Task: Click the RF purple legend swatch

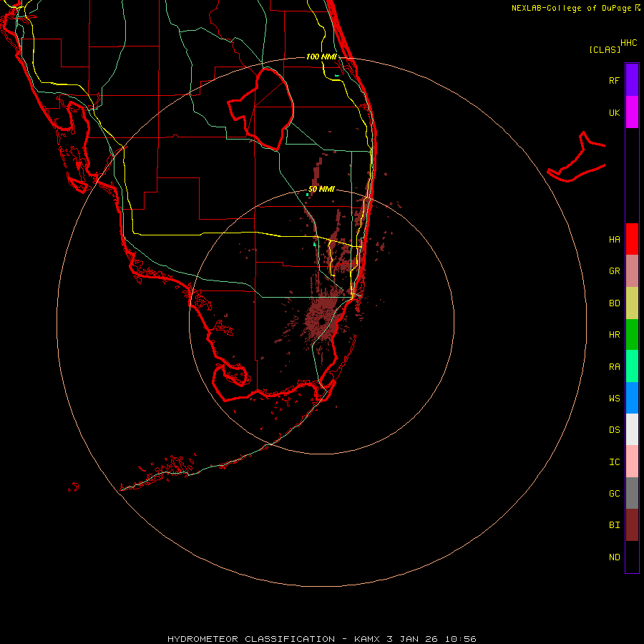Action: tap(632, 79)
